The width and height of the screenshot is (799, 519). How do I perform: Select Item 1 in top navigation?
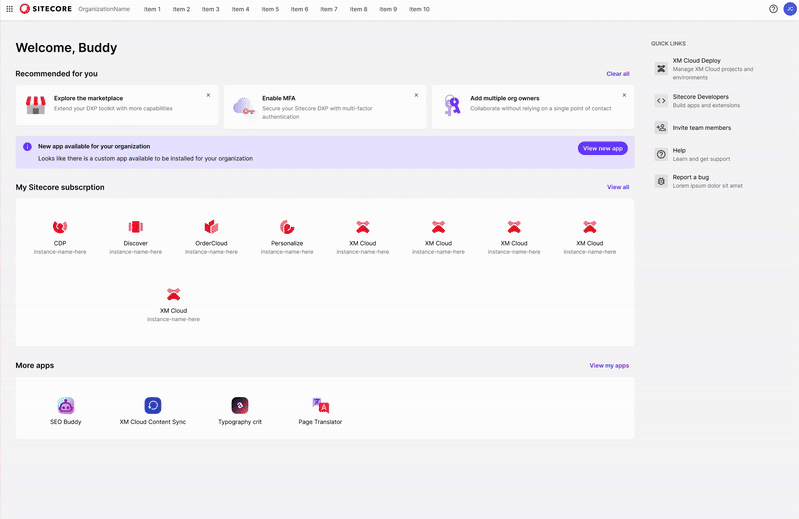(152, 9)
